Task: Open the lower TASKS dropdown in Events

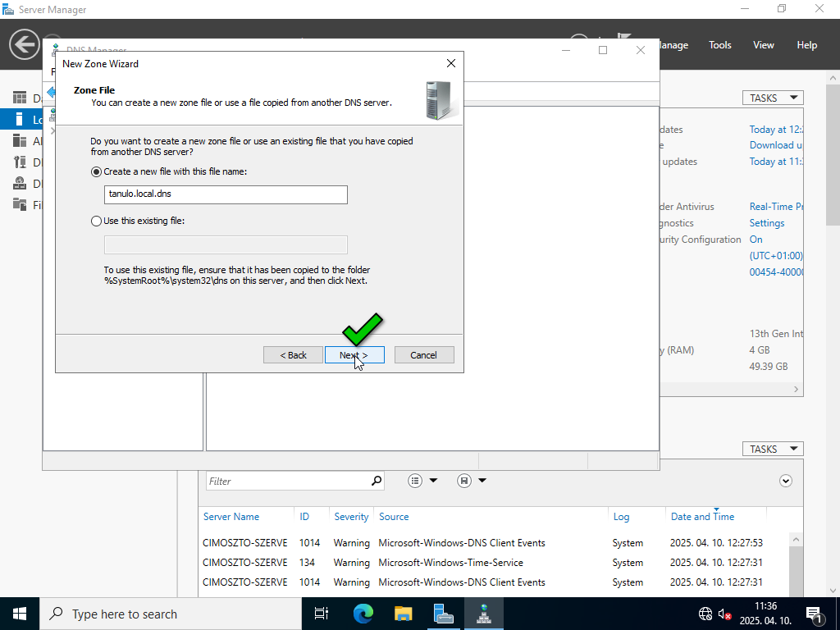Action: (x=773, y=449)
